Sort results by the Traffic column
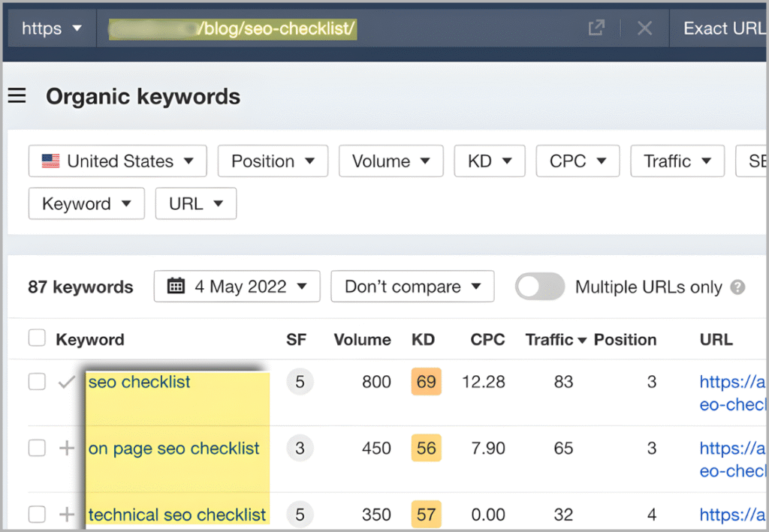 pos(550,339)
